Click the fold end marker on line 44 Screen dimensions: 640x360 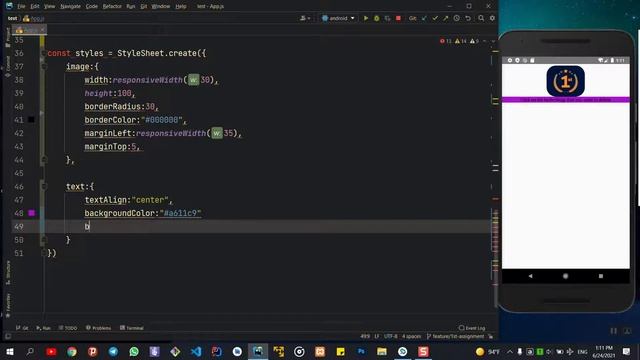tap(44, 160)
